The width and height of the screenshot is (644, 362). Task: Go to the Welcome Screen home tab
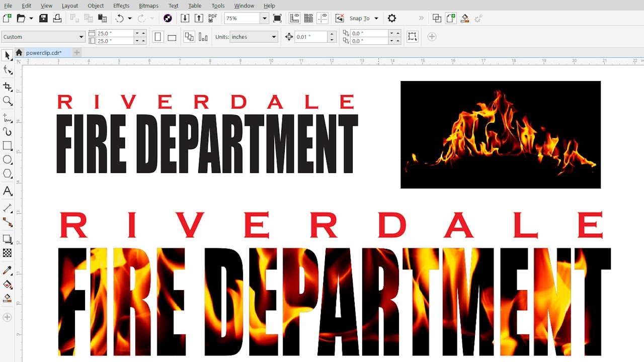19,52
